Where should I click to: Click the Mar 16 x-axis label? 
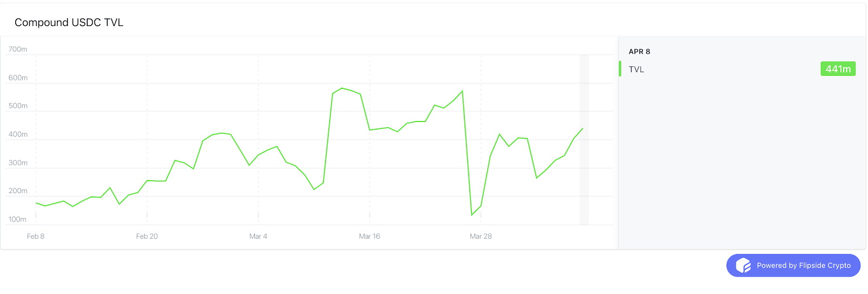[369, 236]
